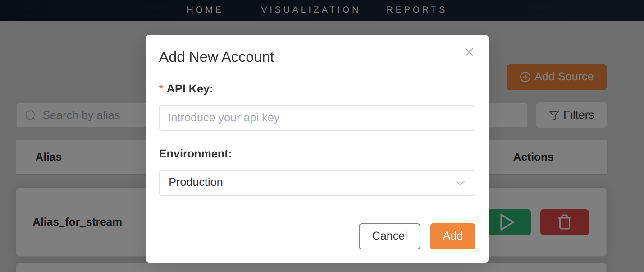Click the magnifier icon in alias search
The height and width of the screenshot is (272, 644).
[x=31, y=115]
